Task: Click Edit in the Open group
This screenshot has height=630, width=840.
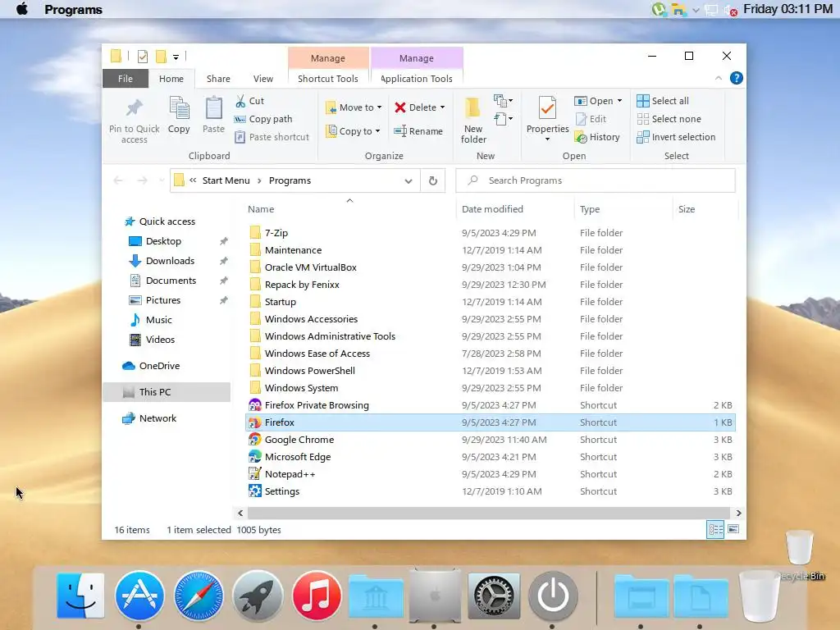Action: 591,119
